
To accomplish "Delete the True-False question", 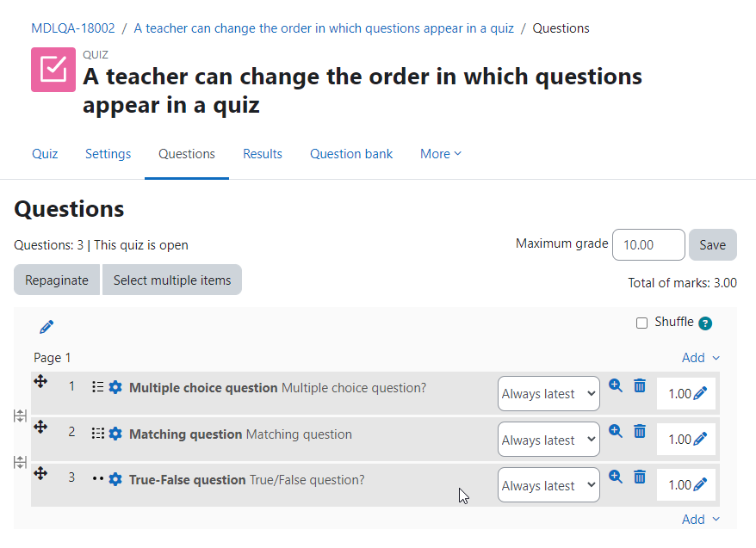I will (x=640, y=477).
